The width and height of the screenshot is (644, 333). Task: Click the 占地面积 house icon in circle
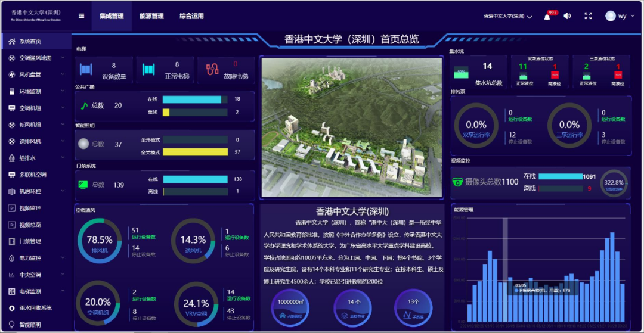[x=283, y=316]
